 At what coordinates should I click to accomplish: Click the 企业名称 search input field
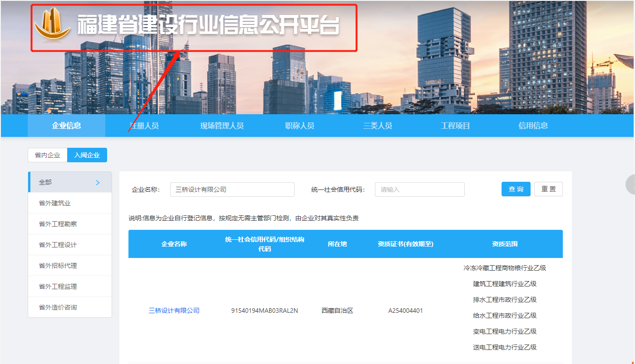(x=232, y=189)
